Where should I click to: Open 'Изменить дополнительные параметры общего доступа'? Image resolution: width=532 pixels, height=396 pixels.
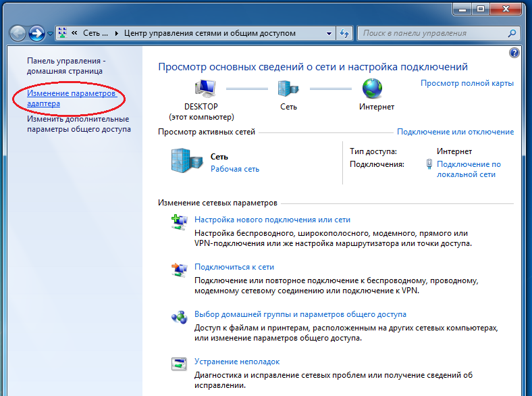(x=79, y=124)
